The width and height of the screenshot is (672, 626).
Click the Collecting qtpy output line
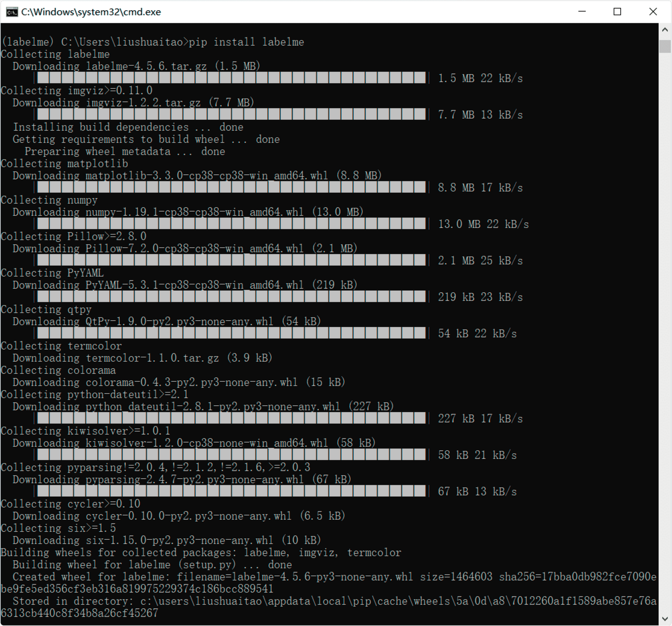click(x=46, y=309)
